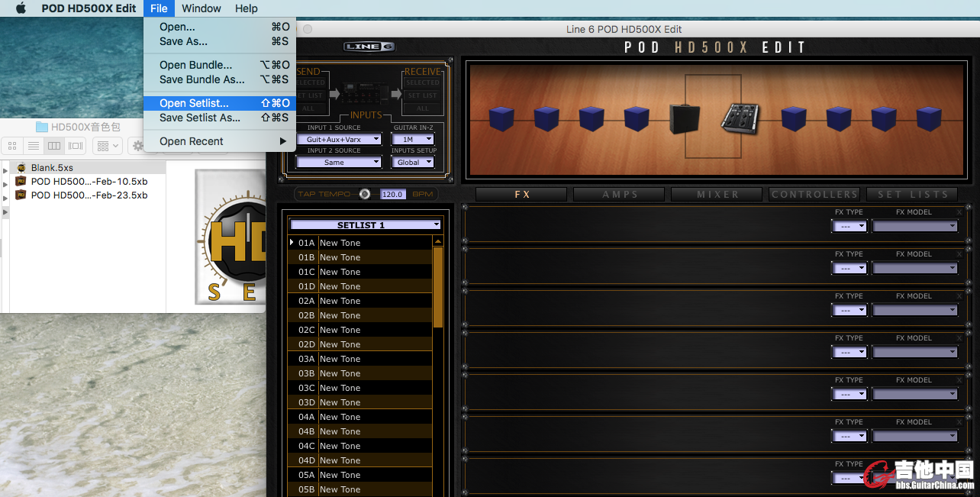Switch to the AMPS tab
980x497 pixels.
[620, 195]
